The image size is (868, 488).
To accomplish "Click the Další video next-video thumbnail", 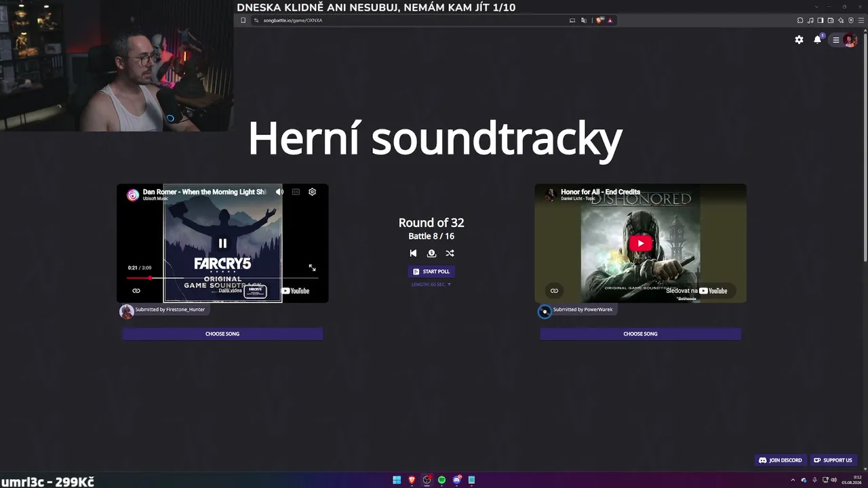I will [255, 291].
